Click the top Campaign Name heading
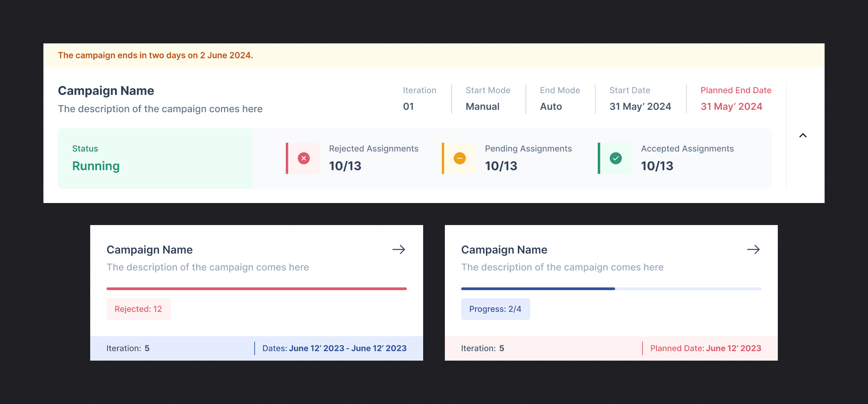The height and width of the screenshot is (404, 868). (106, 91)
